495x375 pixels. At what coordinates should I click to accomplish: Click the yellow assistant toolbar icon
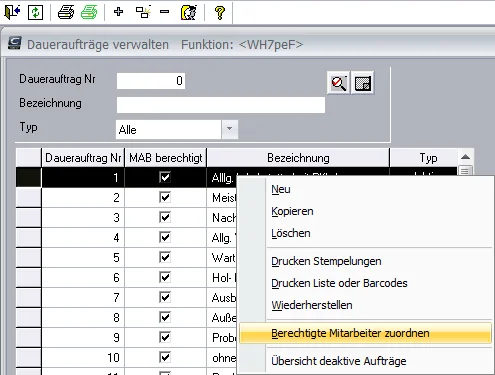[x=189, y=13]
